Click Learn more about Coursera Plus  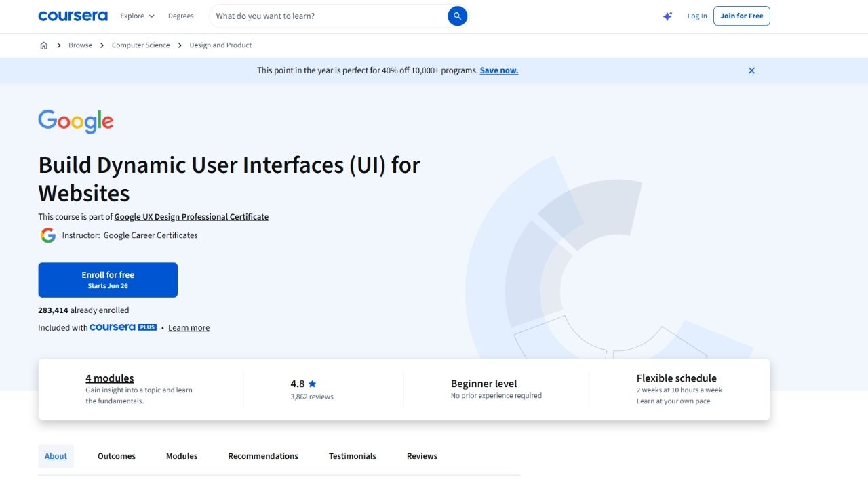pyautogui.click(x=189, y=328)
